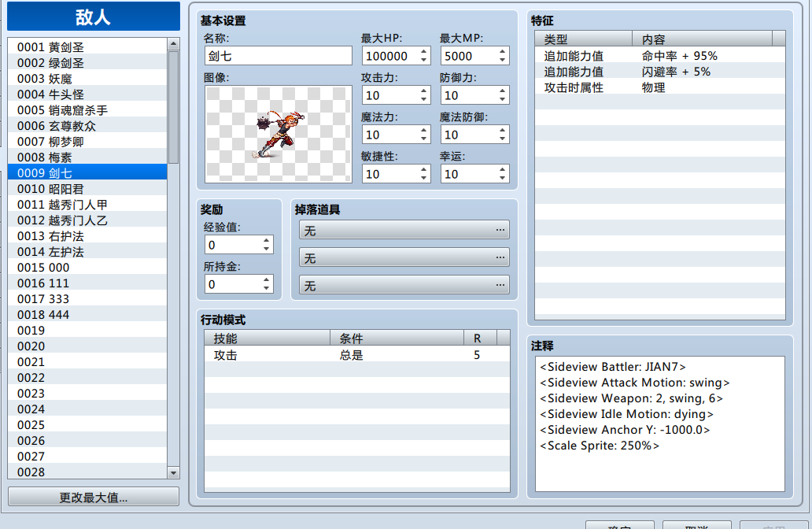Image resolution: width=812 pixels, height=529 pixels.
Task: Select enemy 0014 左护法
Action: click(x=87, y=252)
